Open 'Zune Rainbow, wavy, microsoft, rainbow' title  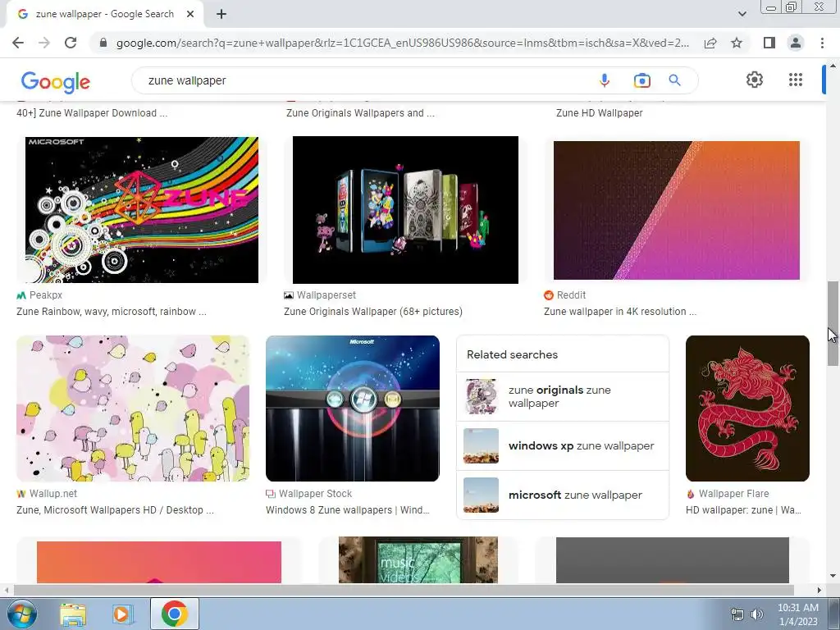pyautogui.click(x=112, y=312)
